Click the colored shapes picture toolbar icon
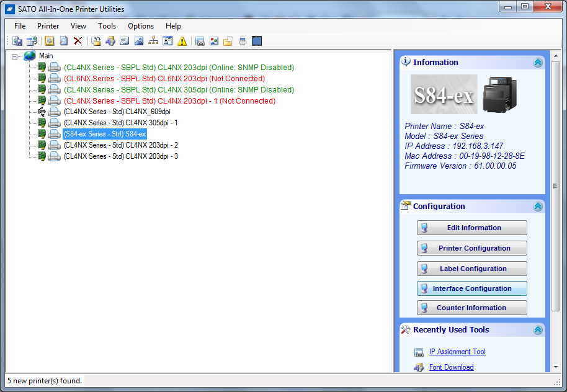This screenshot has height=392, width=567. [x=214, y=41]
